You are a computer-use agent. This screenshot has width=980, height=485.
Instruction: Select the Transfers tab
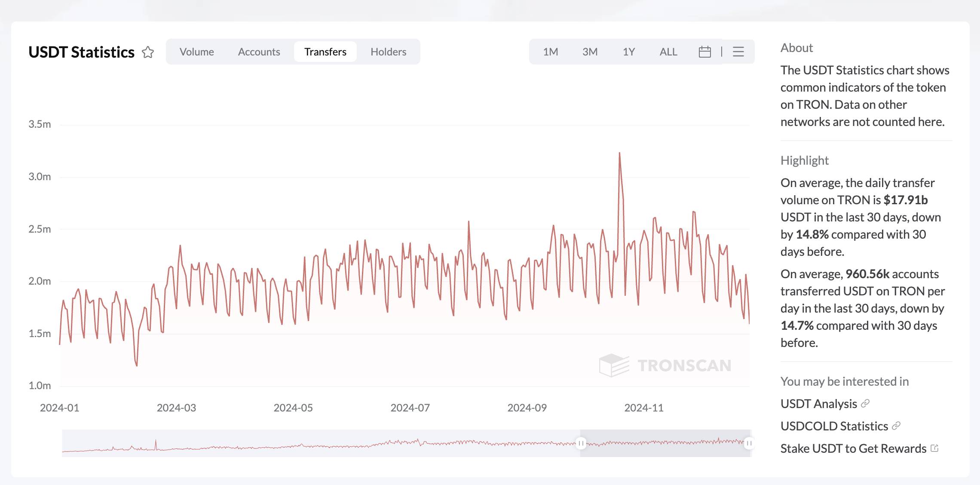click(325, 52)
